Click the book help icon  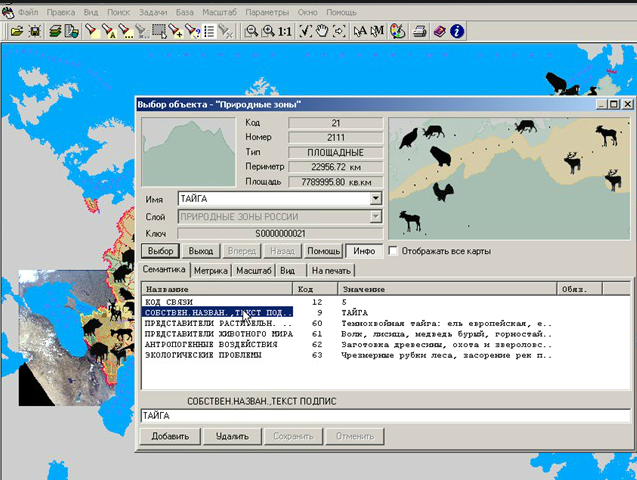coord(440,32)
